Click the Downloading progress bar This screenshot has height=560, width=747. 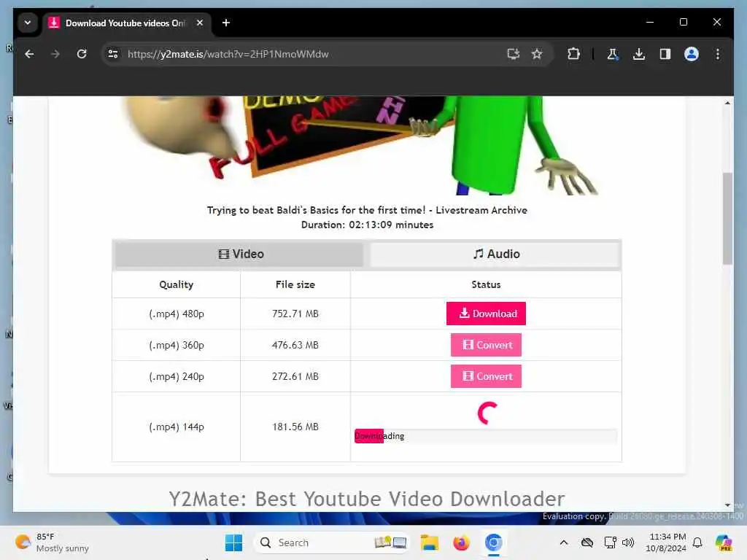[486, 436]
